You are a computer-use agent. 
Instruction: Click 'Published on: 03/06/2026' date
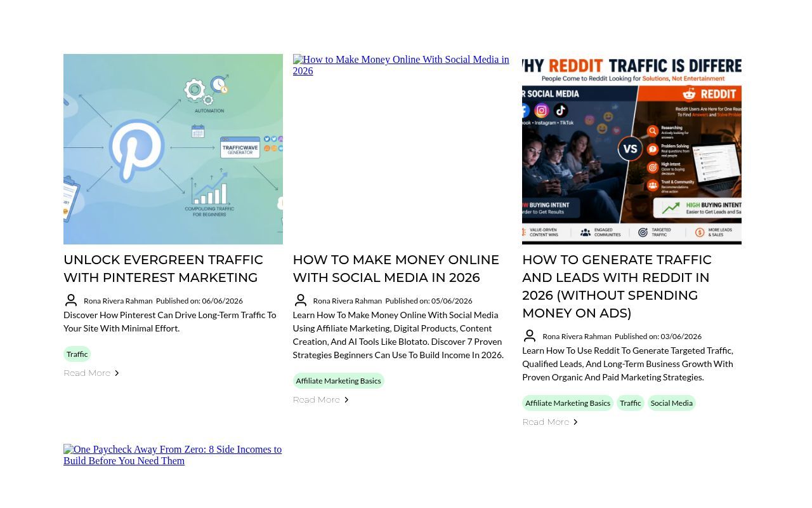pyautogui.click(x=658, y=337)
